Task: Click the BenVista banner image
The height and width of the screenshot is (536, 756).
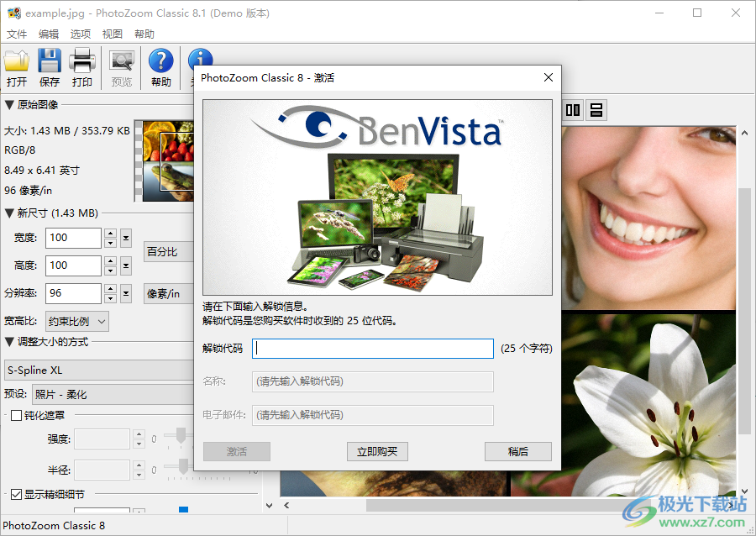Action: click(x=377, y=197)
